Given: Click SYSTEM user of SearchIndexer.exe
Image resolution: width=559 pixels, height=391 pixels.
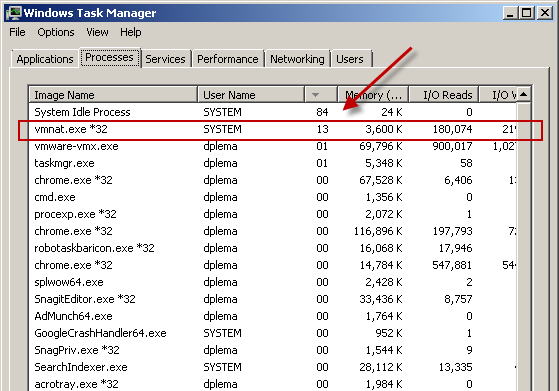Looking at the screenshot, I should [222, 367].
